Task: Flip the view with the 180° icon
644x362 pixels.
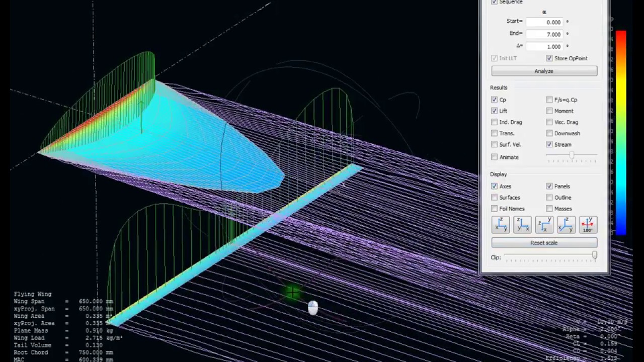Action: (x=588, y=225)
